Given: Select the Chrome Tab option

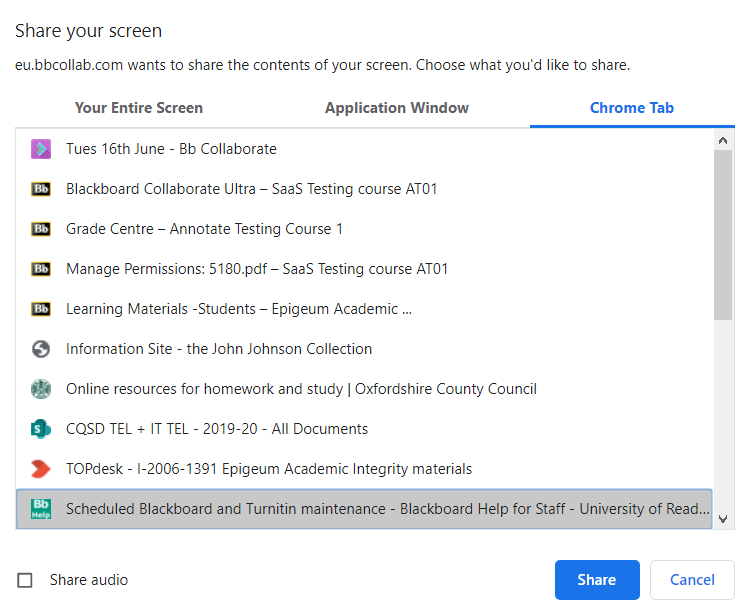Looking at the screenshot, I should 632,108.
